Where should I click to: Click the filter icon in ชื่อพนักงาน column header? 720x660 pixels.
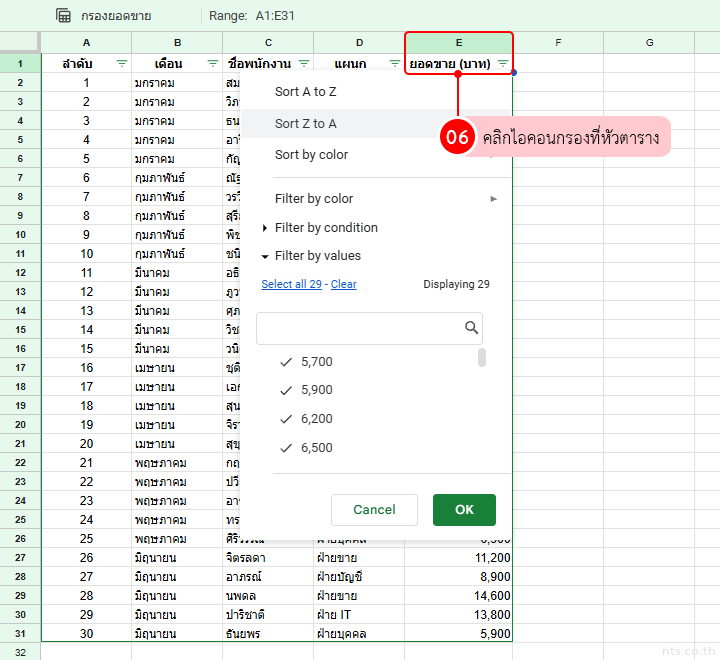[304, 63]
